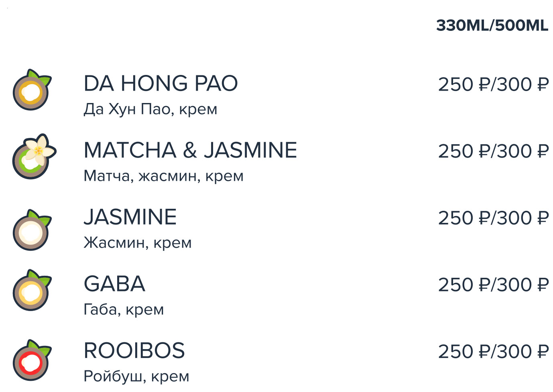Image resolution: width=553 pixels, height=392 pixels.
Task: Click the Matcha & Jasmine price label
Action: (494, 152)
